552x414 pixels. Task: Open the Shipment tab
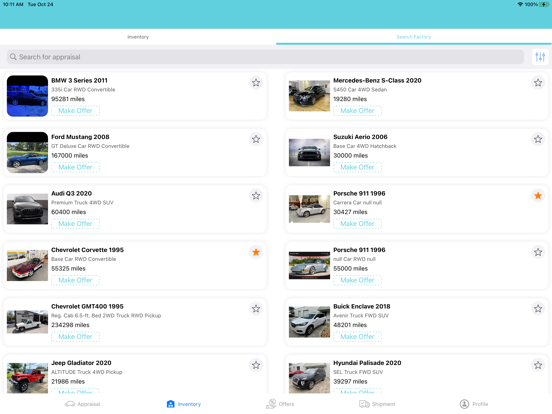click(377, 404)
